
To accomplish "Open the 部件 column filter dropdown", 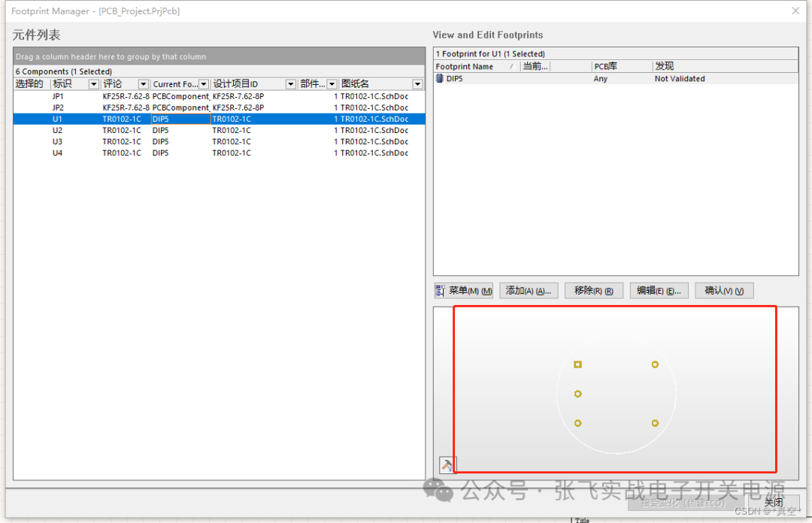I will click(x=332, y=83).
